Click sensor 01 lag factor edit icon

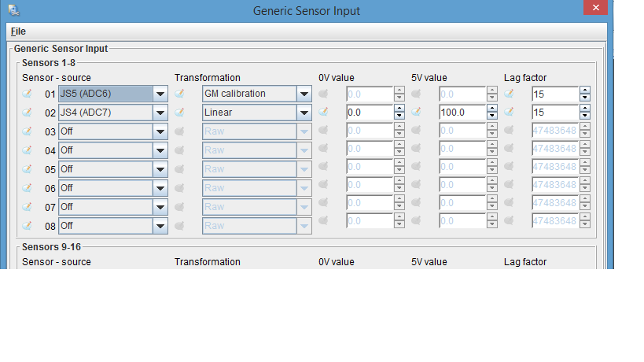tap(509, 94)
